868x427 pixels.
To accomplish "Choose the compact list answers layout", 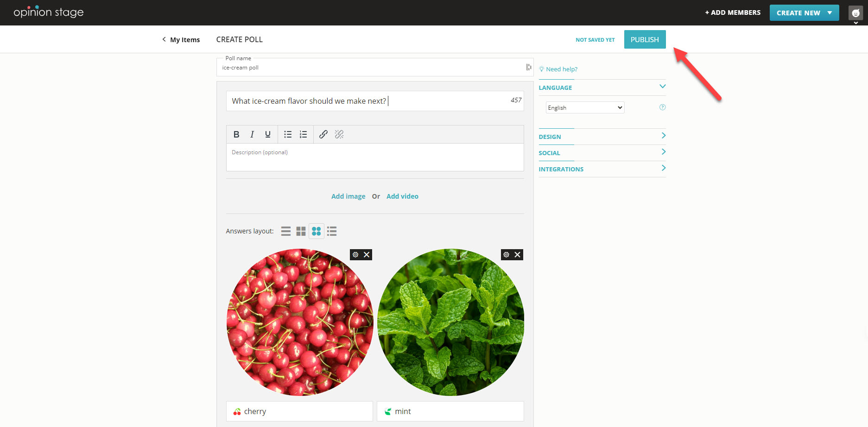I will pyautogui.click(x=332, y=231).
